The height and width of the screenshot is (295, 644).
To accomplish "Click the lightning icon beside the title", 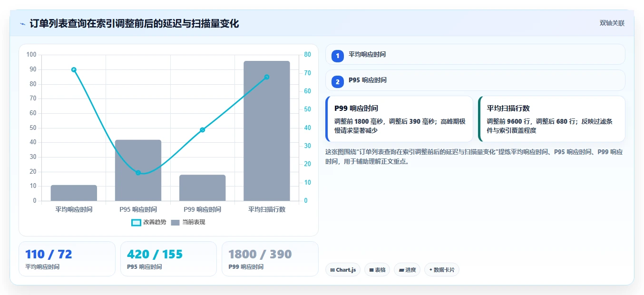I will point(22,24).
